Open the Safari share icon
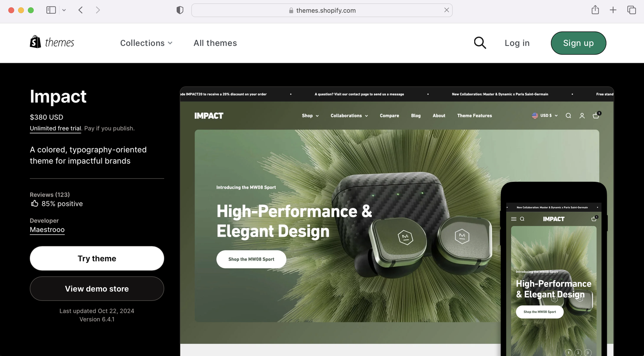Image resolution: width=644 pixels, height=356 pixels. click(595, 10)
